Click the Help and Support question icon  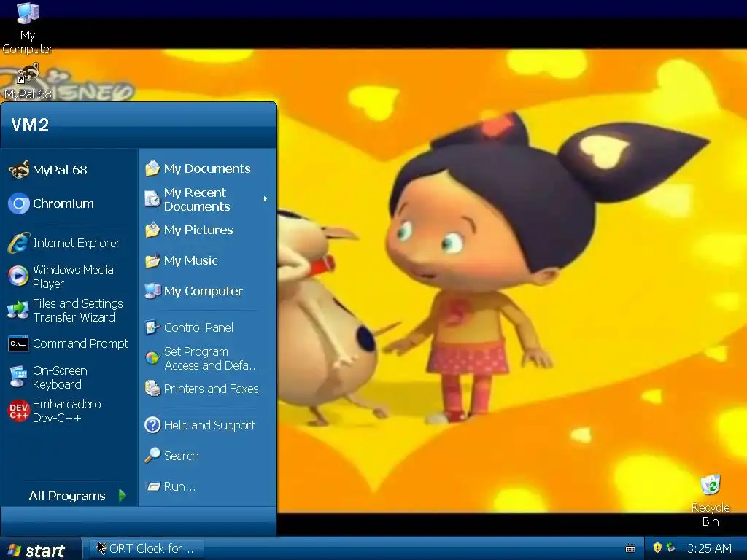click(x=152, y=425)
